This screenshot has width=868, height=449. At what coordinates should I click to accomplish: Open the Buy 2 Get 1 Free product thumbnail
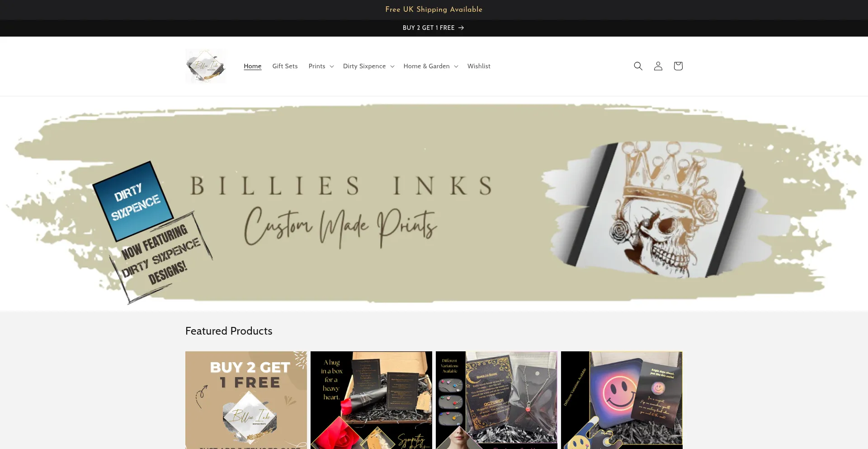246,400
